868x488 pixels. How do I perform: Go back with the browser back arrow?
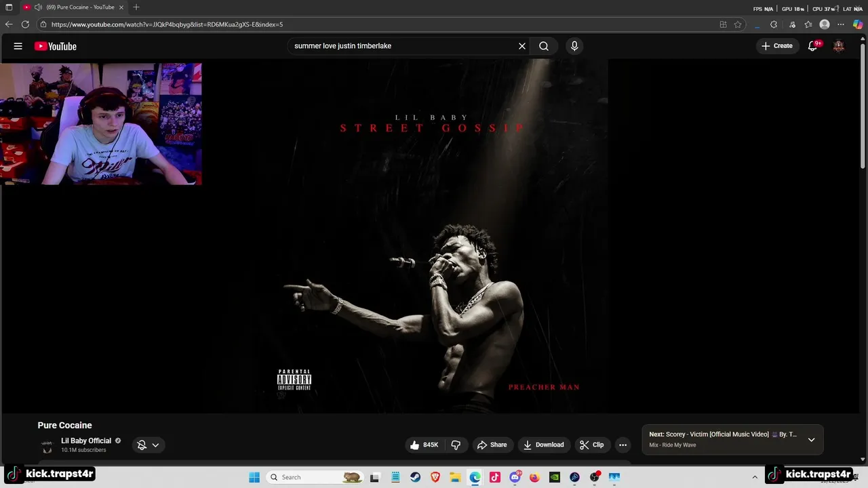[x=9, y=24]
